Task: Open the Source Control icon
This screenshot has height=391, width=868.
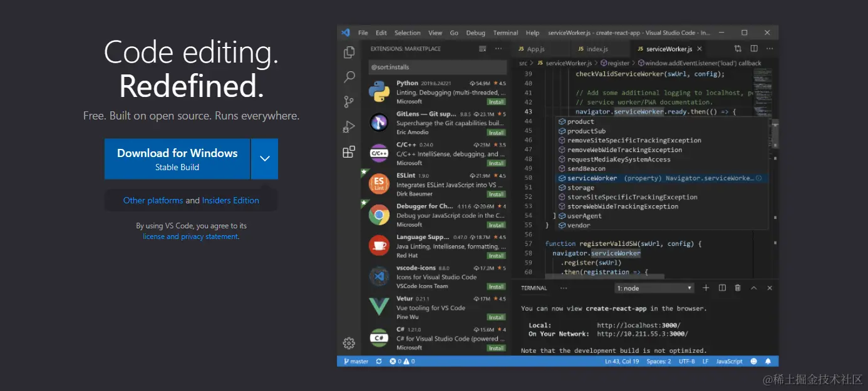Action: pos(349,102)
